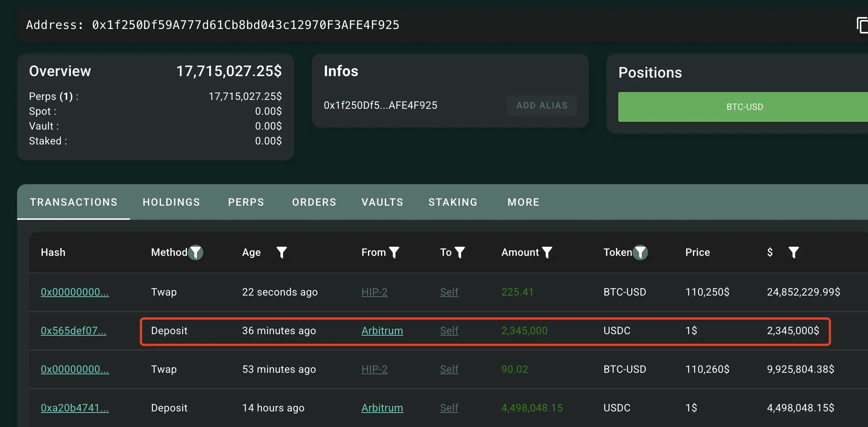Image resolution: width=868 pixels, height=427 pixels.
Task: Switch to the Transactions tab
Action: tap(73, 202)
